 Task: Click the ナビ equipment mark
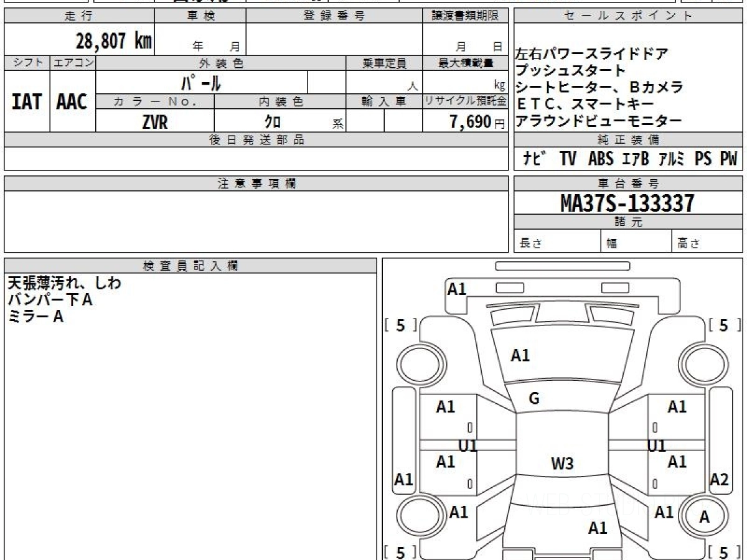click(535, 159)
